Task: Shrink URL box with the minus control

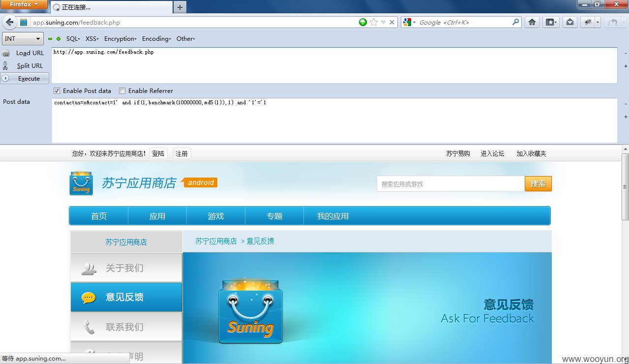Action: 626,53
